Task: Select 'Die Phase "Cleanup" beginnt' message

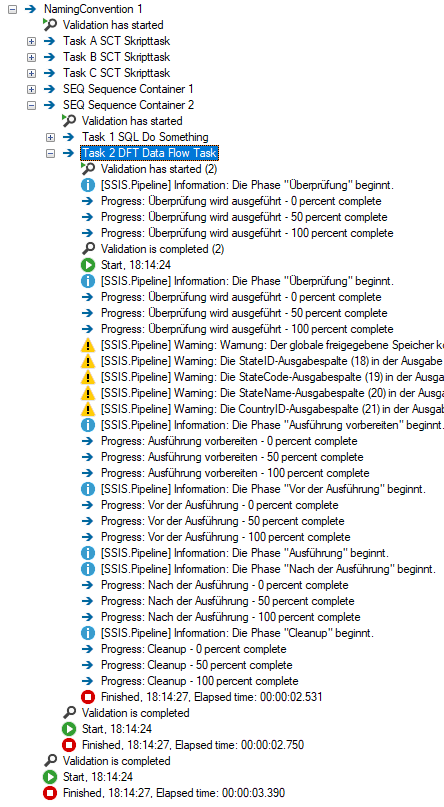Action: [x=238, y=633]
